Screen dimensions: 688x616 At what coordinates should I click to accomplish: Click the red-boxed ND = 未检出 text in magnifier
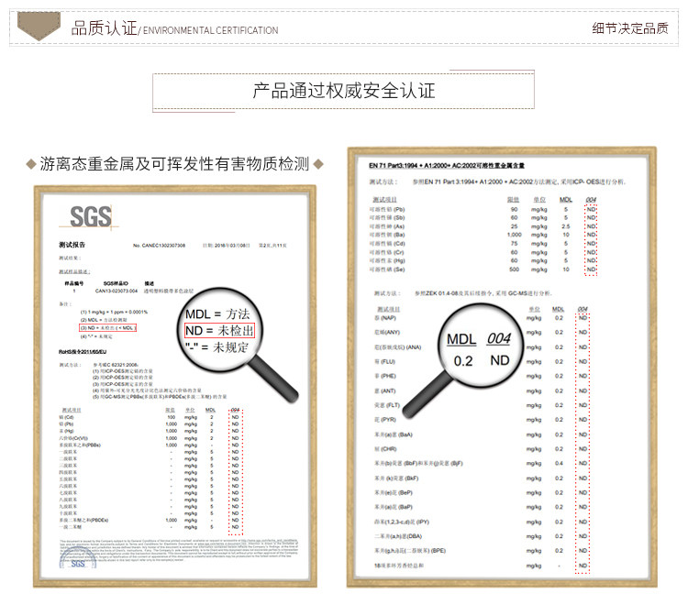(219, 331)
